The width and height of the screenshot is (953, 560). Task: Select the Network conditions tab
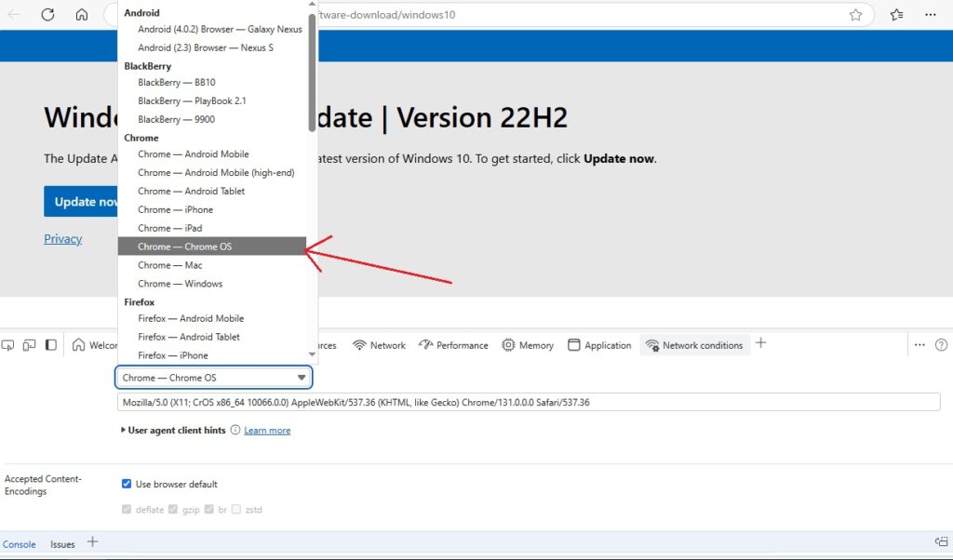694,345
